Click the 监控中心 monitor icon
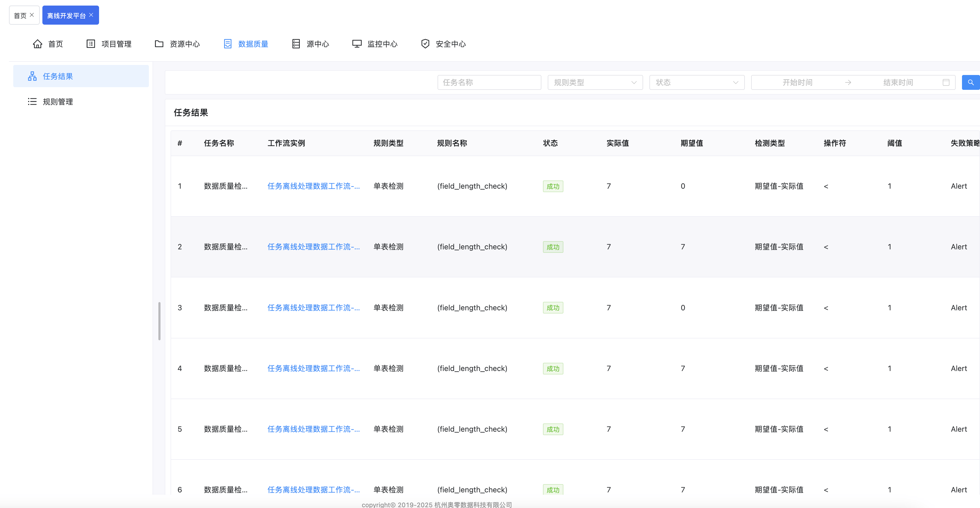This screenshot has height=508, width=980. [357, 44]
